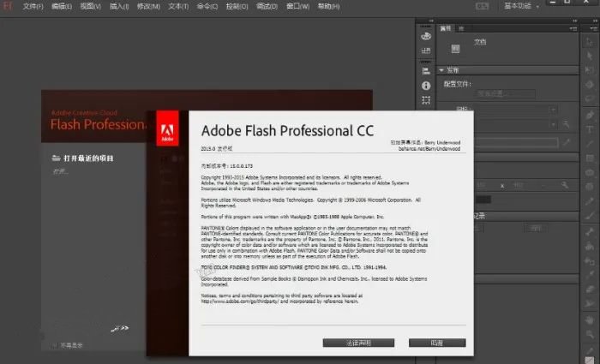Select the Brush tool

pos(590,216)
